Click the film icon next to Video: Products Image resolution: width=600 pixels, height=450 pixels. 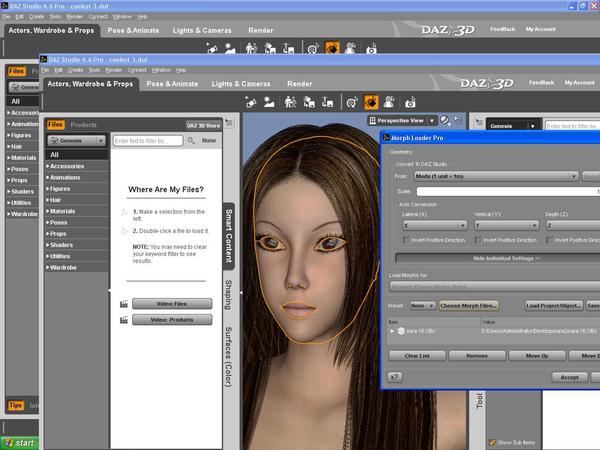pos(124,320)
